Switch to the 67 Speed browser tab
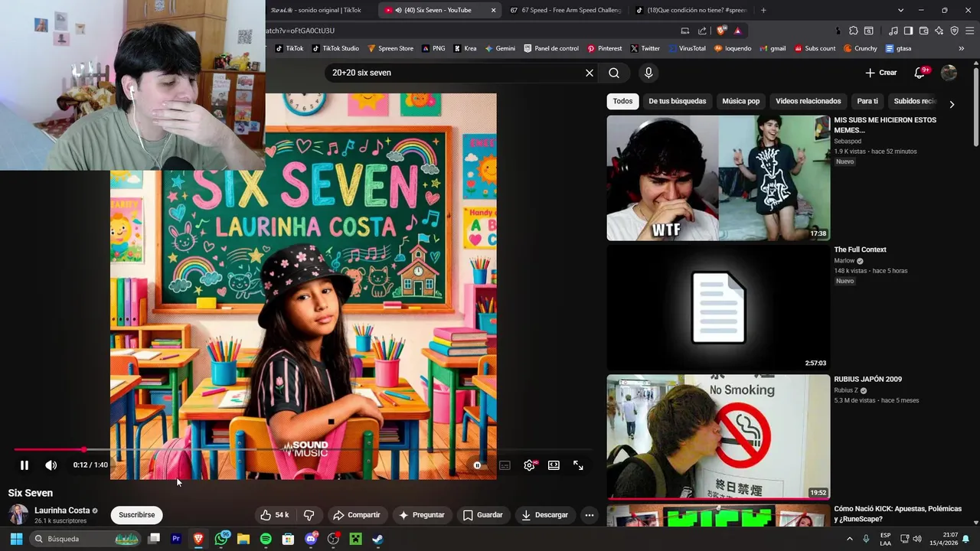The image size is (980, 551). pyautogui.click(x=565, y=10)
